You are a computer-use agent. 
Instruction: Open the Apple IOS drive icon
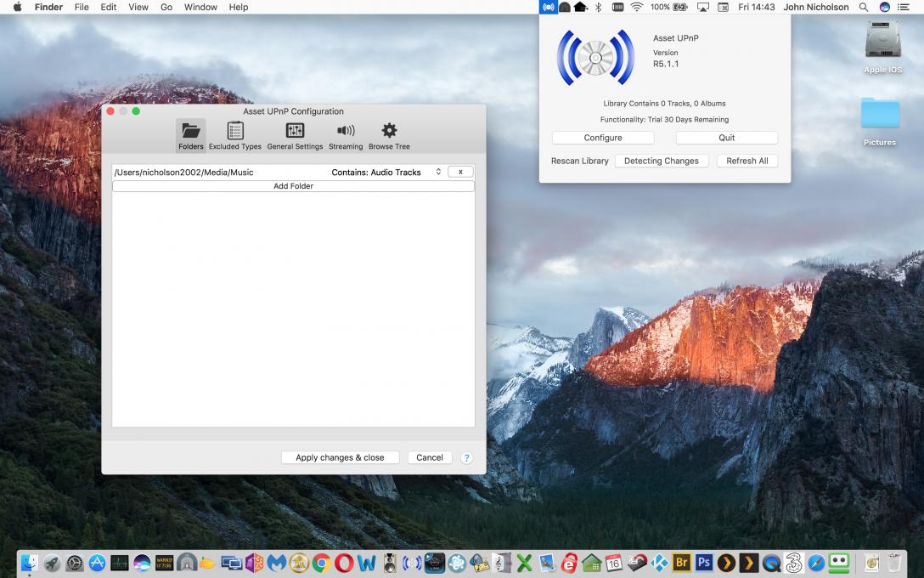pos(882,48)
